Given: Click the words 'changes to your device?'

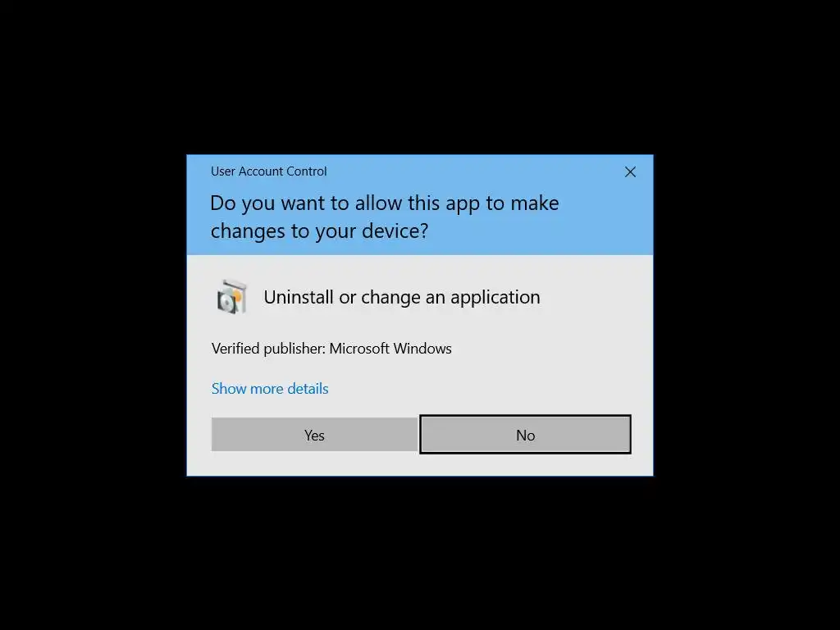Looking at the screenshot, I should 319,231.
